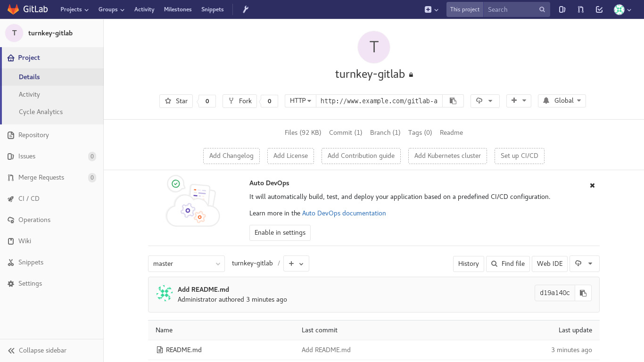Screen dimensions: 644x362
Task: Copy the project HTTP URL to clipboard
Action: (x=453, y=101)
